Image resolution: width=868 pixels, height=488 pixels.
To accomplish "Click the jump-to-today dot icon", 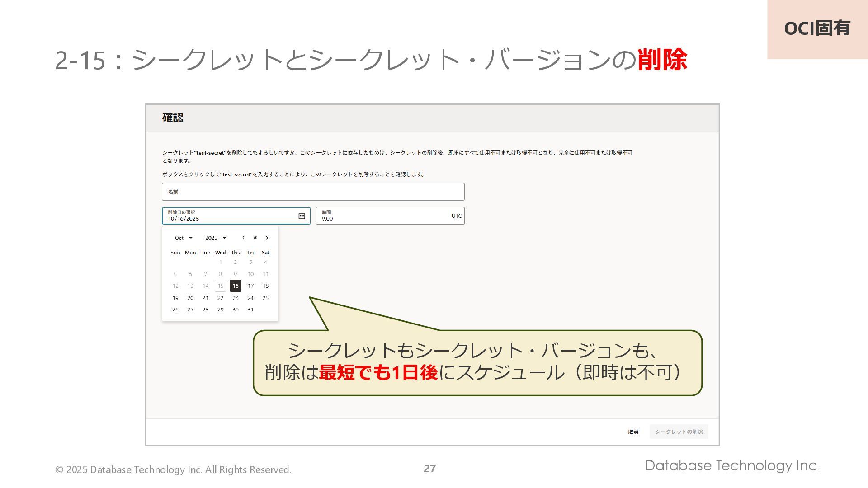I will tap(255, 238).
